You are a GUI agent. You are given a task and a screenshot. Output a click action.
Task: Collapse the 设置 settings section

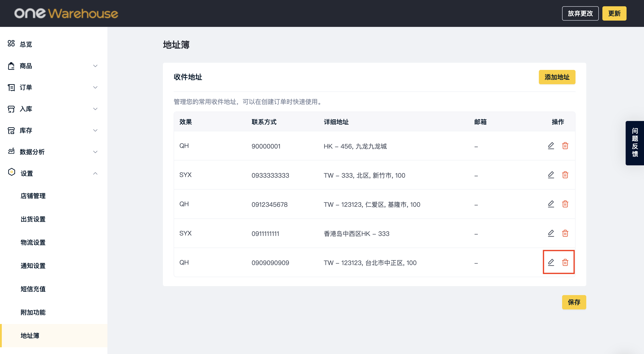pos(95,173)
